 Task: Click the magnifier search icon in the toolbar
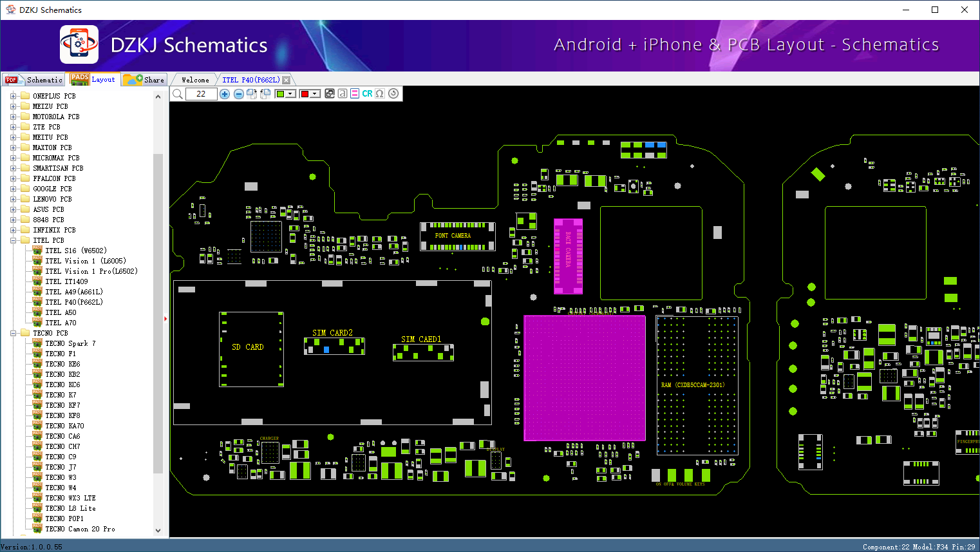pos(178,94)
